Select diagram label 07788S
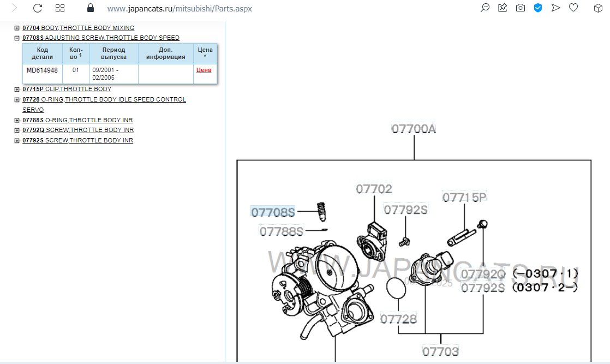 tap(282, 231)
